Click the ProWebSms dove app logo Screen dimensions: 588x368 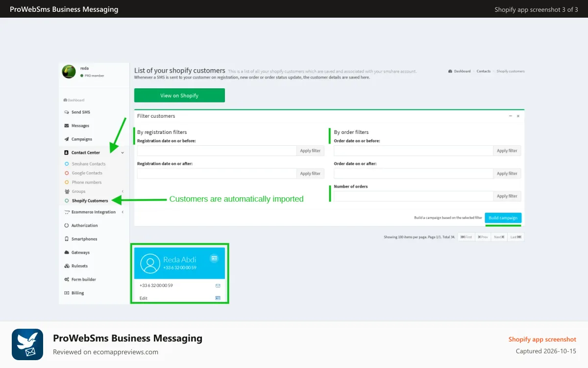point(27,344)
